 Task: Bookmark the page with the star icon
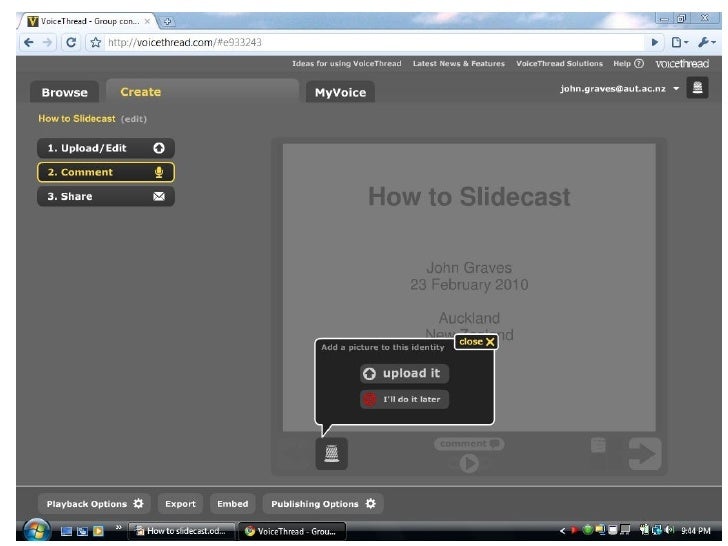click(96, 43)
